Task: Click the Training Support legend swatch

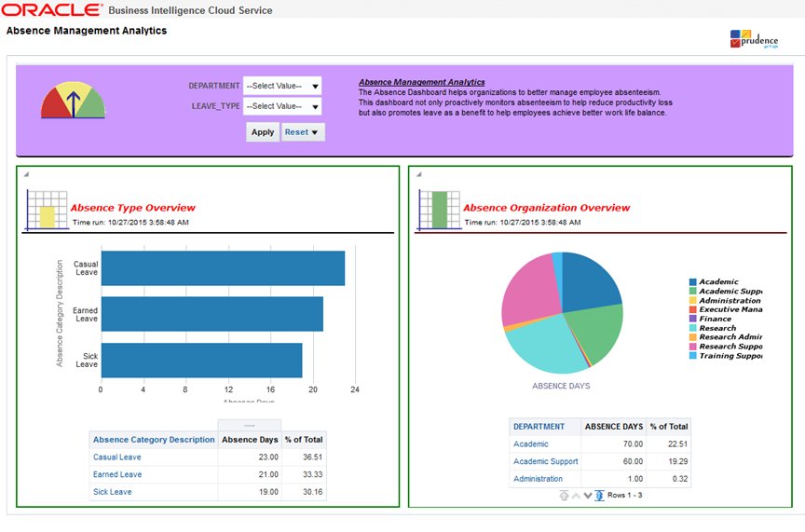Action: [692, 356]
